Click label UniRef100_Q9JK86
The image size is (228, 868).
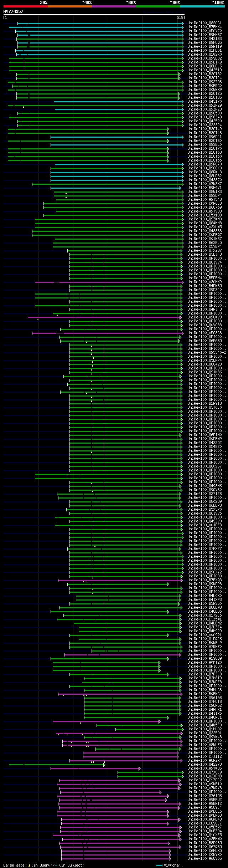pos(204,372)
